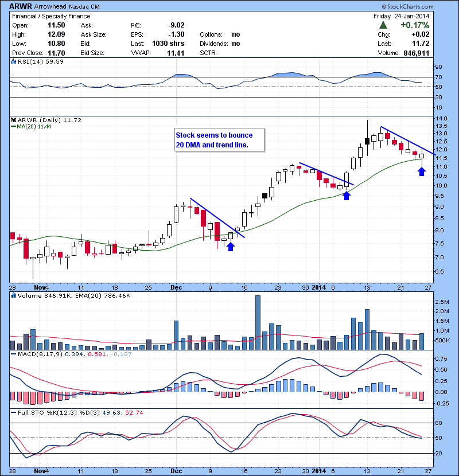Click the Dividends 'no' value
Image resolution: width=459 pixels, height=476 pixels.
[236, 44]
